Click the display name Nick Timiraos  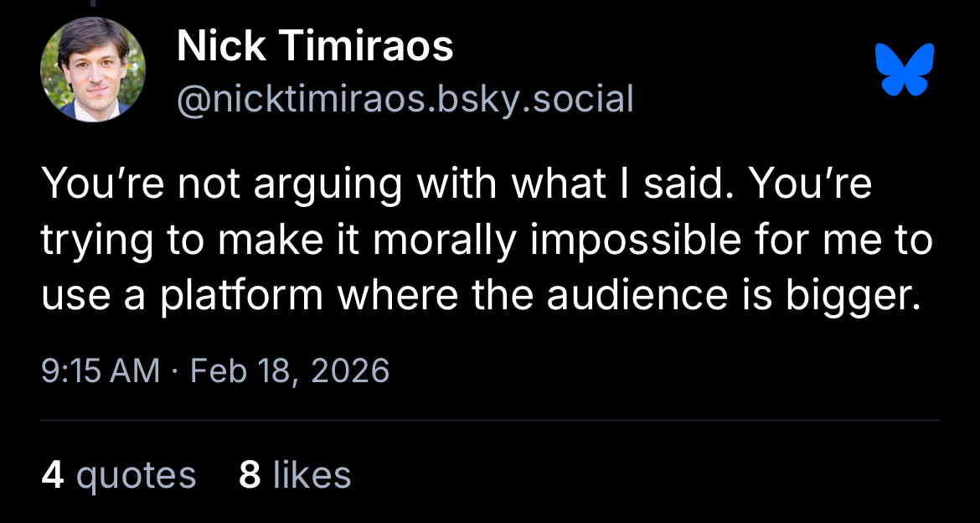tap(315, 46)
